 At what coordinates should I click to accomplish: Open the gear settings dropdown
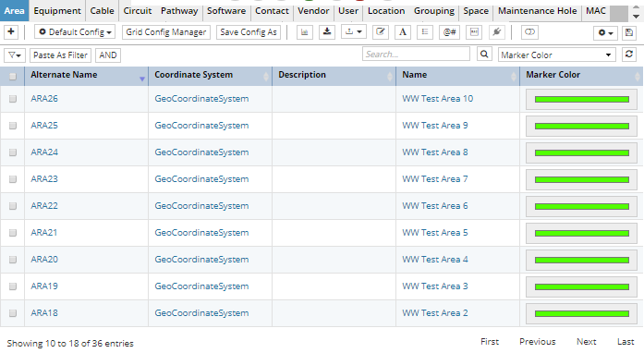tap(605, 32)
